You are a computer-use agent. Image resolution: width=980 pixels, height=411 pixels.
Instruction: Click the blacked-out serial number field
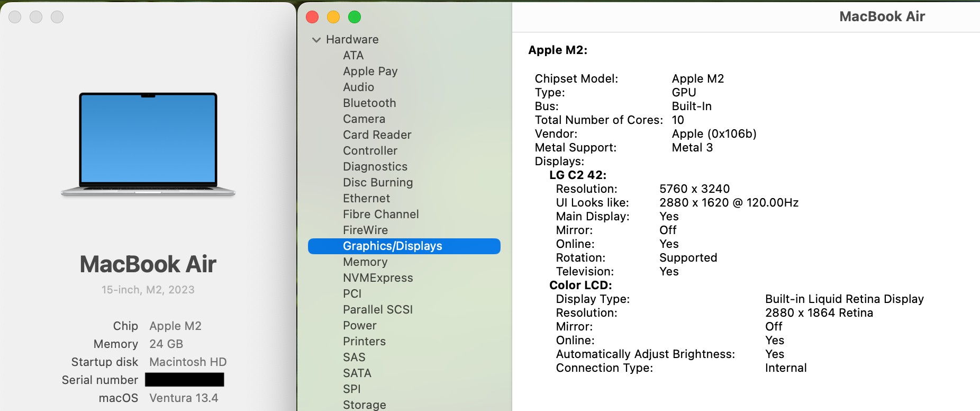click(184, 380)
